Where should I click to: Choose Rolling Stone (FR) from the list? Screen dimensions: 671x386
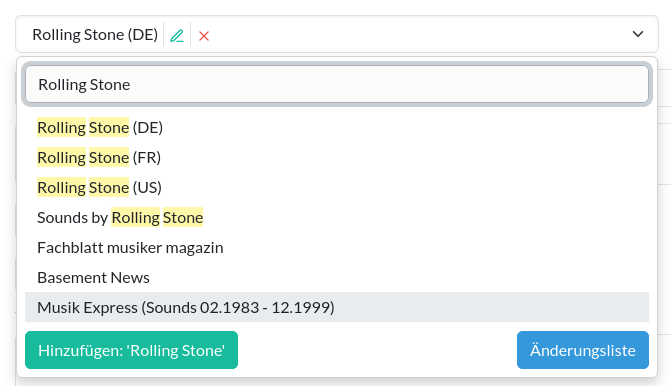[x=337, y=157]
